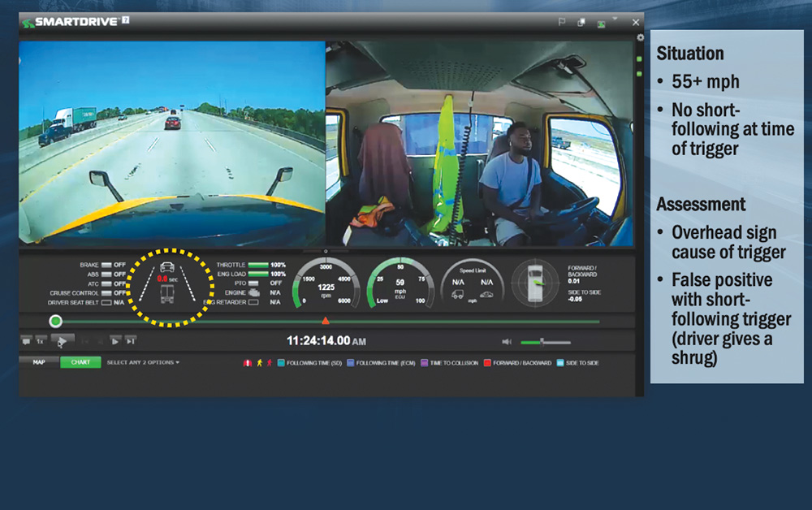
Task: Toggle the Following Time (SD) checkbox
Action: 281,363
